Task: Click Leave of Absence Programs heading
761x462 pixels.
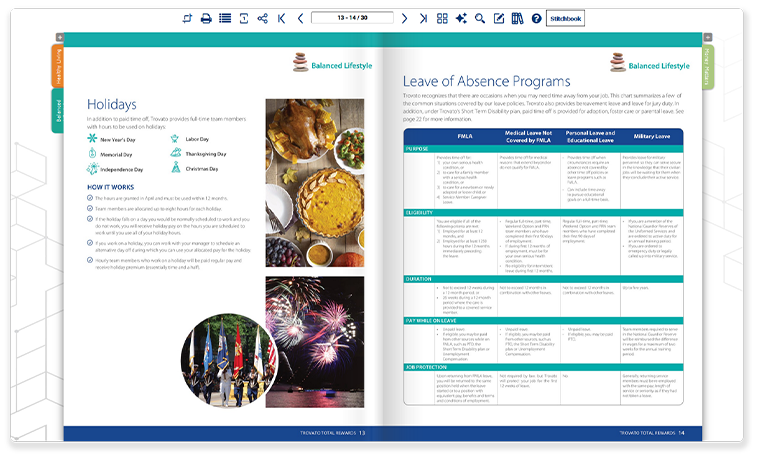Action: click(x=486, y=81)
